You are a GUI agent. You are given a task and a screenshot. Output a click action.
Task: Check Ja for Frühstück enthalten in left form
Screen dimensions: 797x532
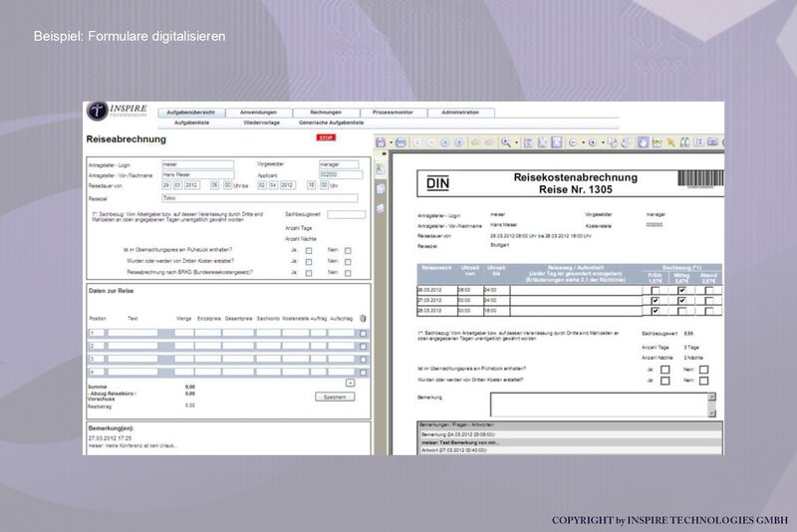point(309,250)
